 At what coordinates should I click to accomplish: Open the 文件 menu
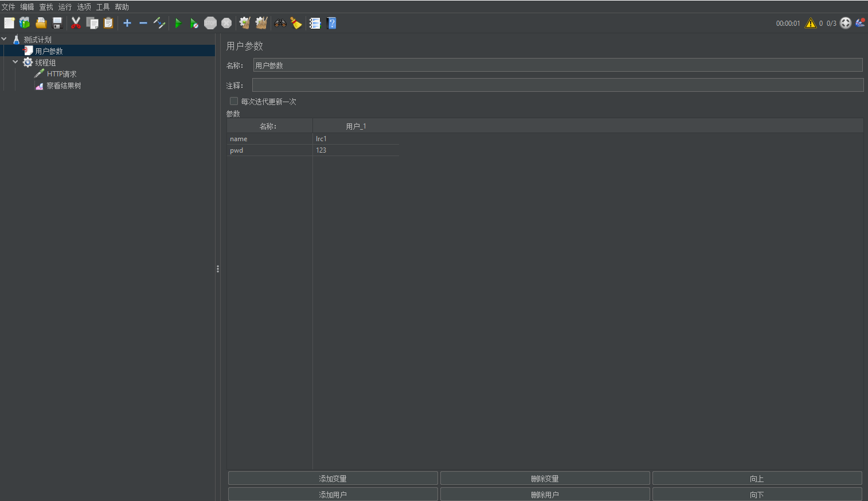(x=8, y=7)
